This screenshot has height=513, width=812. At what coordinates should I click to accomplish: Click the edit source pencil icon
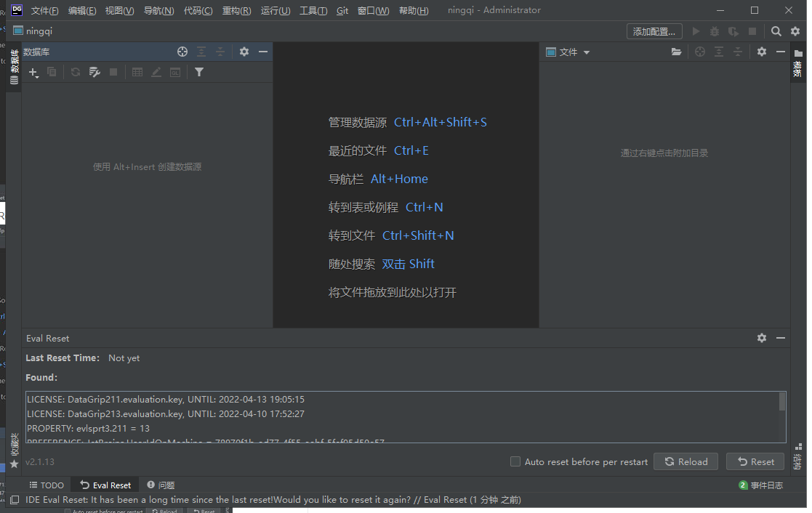pyautogui.click(x=156, y=72)
